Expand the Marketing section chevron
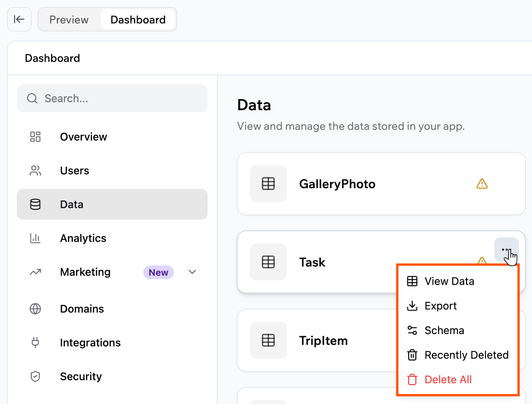 click(x=192, y=272)
